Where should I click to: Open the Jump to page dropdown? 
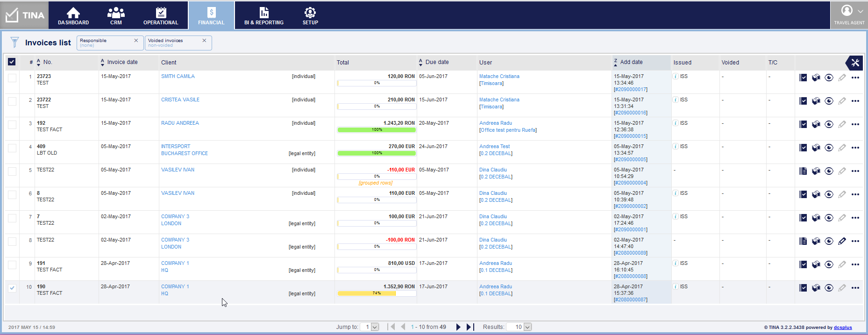point(375,327)
